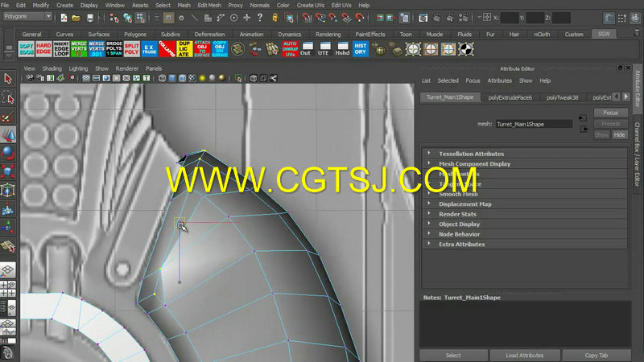Click the Out shelf icon
This screenshot has height=362, width=644.
click(306, 49)
